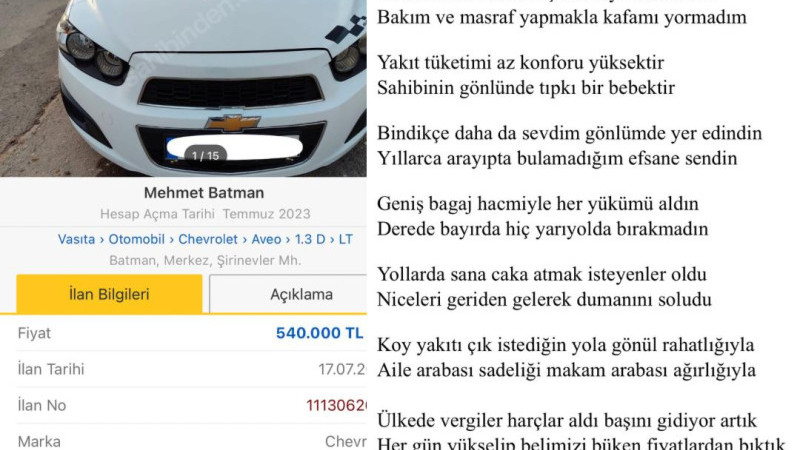Click the checkered flag sticker on hood
Viewport: 800px width, 450px height.
click(x=347, y=29)
